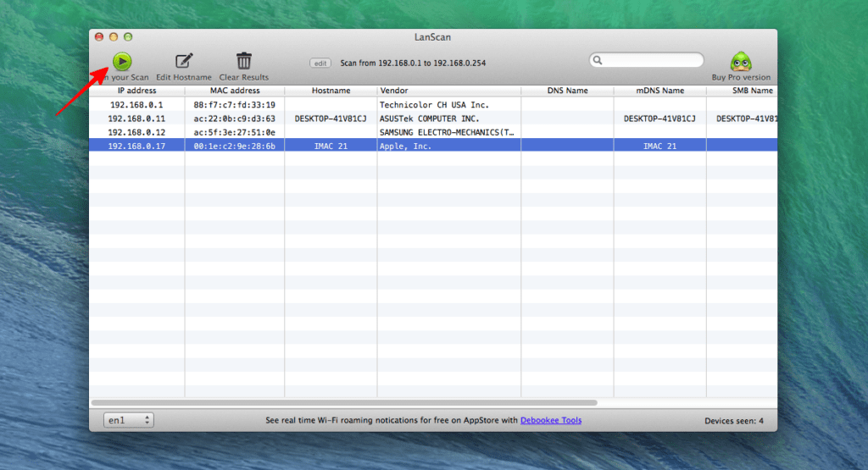868x470 pixels.
Task: Click the SMB Name column header
Action: [741, 91]
